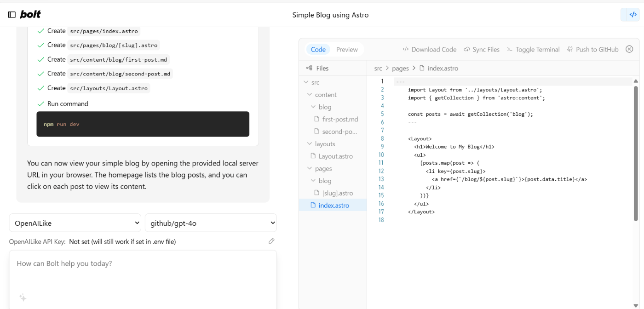Toggle the code workbench view button
Image resolution: width=644 pixels, height=309 pixels.
[x=630, y=15]
